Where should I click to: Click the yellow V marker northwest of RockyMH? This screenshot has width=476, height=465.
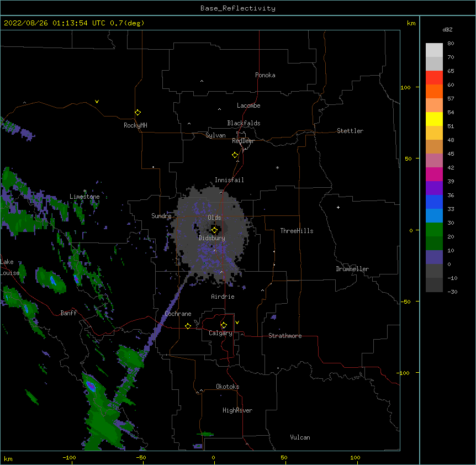pyautogui.click(x=97, y=102)
